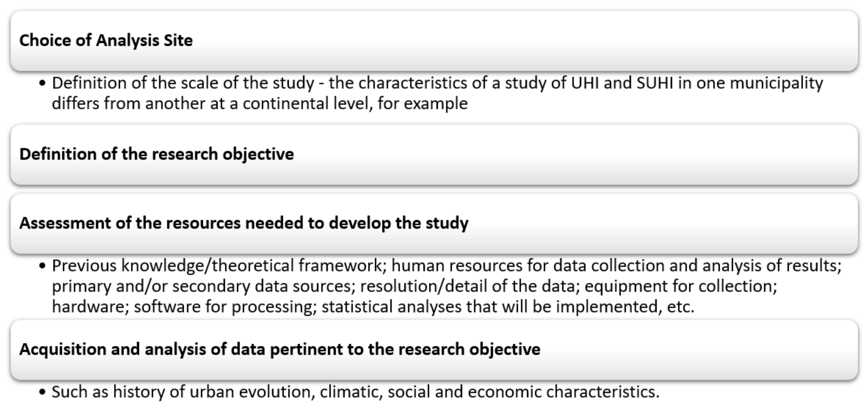This screenshot has width=868, height=408.
Task: Click the word 'UHI' in the first bullet
Action: coord(585,83)
